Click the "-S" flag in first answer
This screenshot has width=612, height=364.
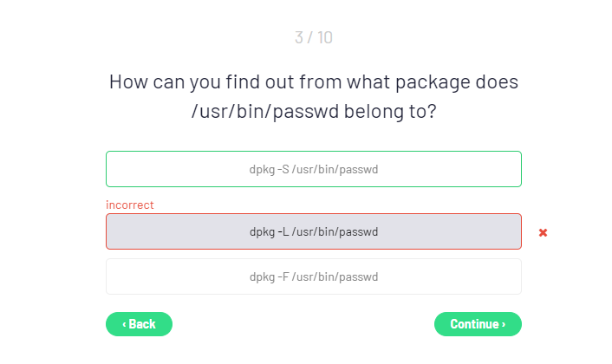point(283,169)
